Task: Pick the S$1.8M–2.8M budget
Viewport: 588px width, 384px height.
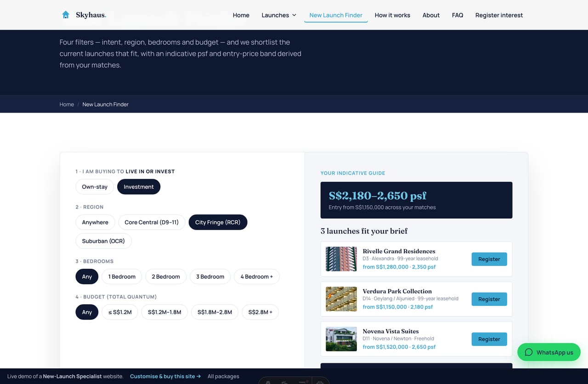Action: pos(215,312)
